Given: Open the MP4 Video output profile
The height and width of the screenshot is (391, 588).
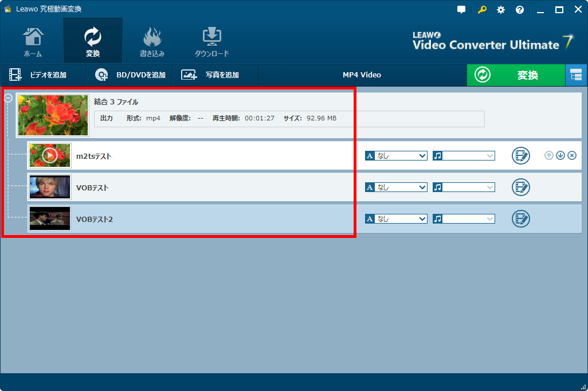Looking at the screenshot, I should 362,75.
